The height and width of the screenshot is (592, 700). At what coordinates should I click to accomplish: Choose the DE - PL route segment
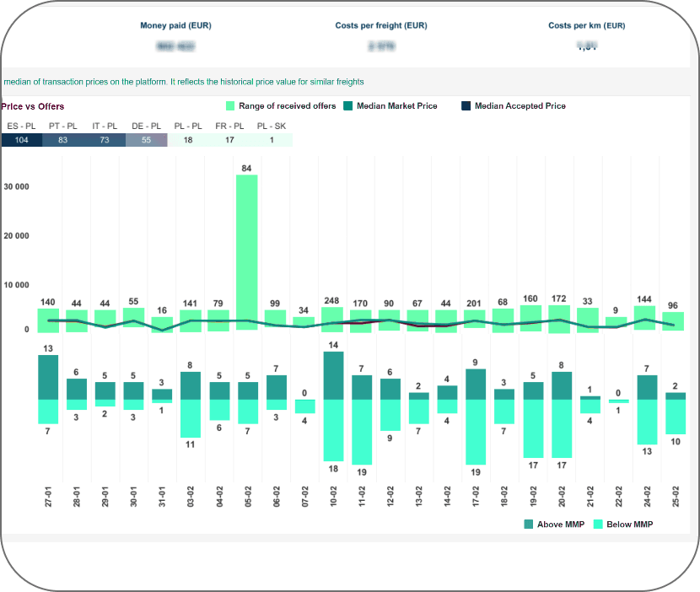tap(147, 140)
